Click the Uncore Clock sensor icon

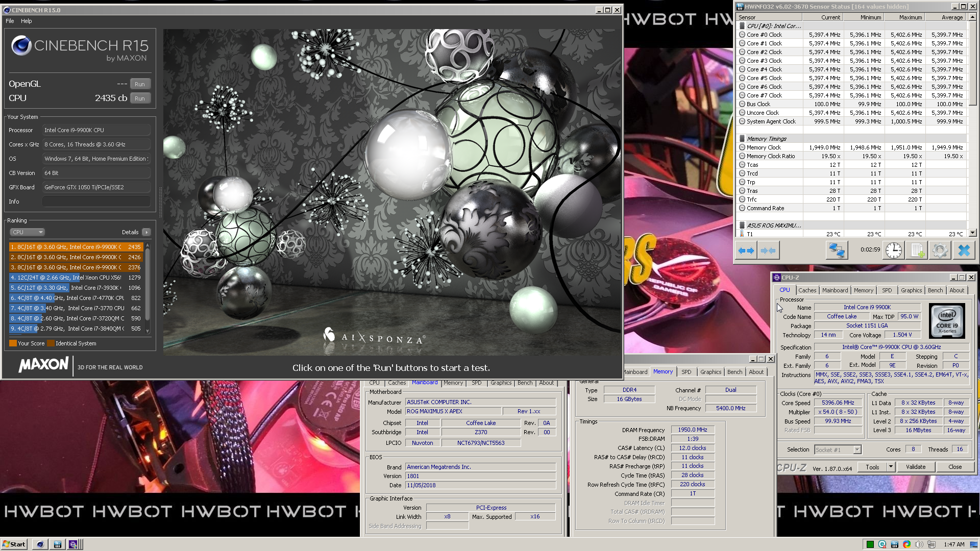(742, 113)
